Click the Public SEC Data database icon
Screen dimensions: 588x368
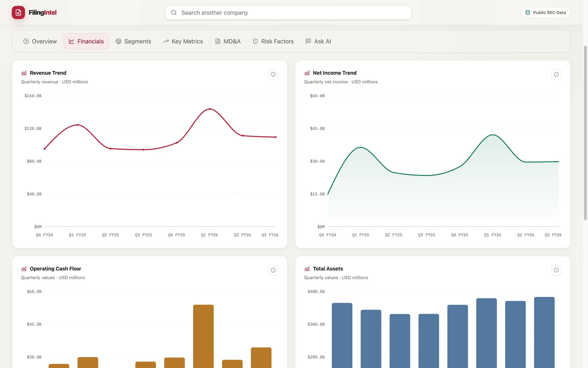pos(528,13)
